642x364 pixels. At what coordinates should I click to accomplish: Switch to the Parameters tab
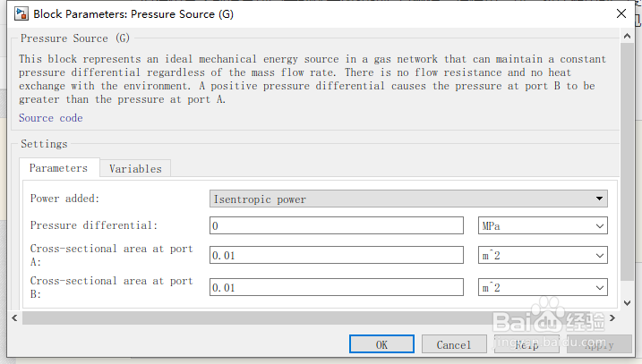point(58,168)
